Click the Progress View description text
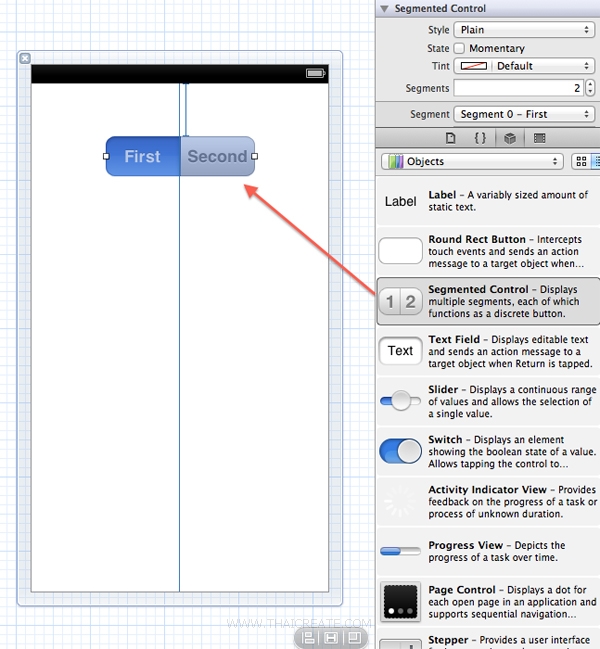This screenshot has width=600, height=649. click(x=497, y=551)
